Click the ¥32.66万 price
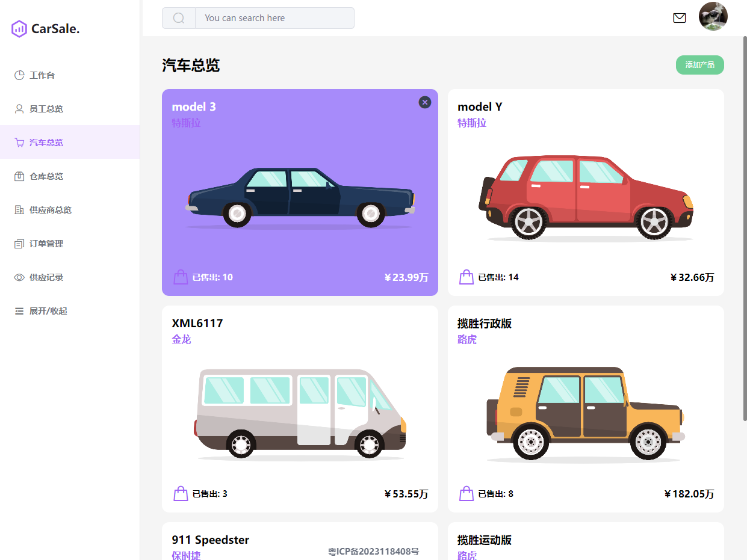747x560 pixels. 692,277
